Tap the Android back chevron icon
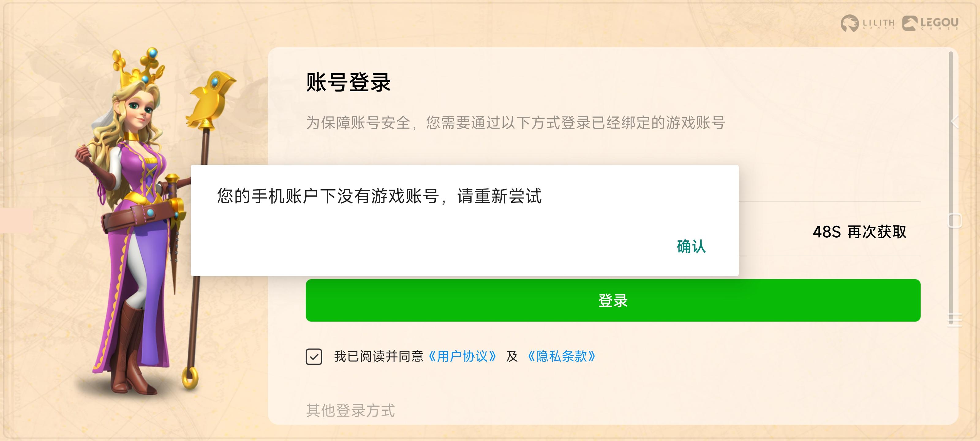980x441 pixels. [955, 122]
